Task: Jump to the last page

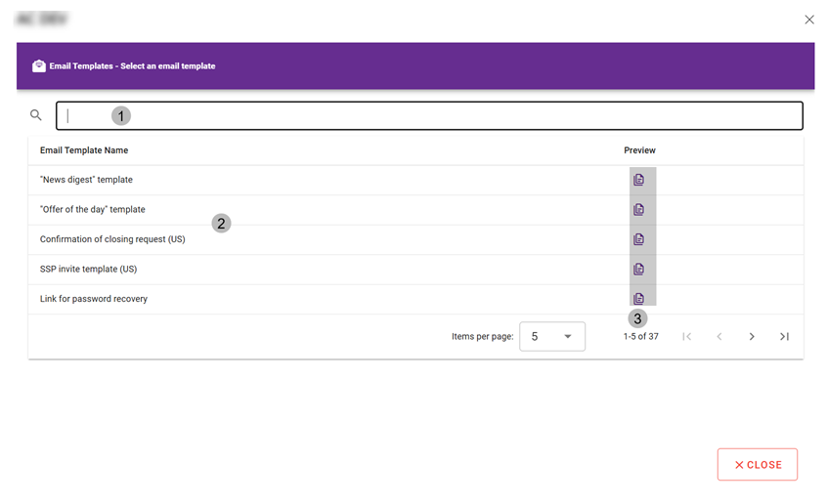Action: tap(784, 337)
